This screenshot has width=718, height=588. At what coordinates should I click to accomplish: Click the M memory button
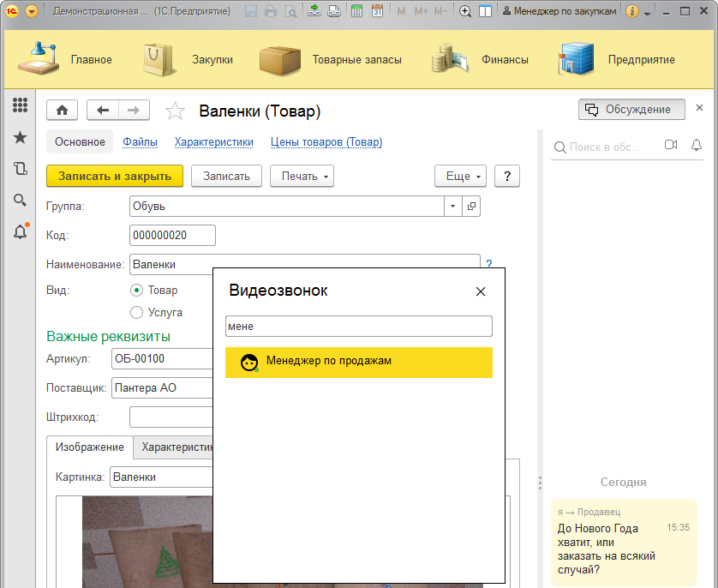(402, 11)
